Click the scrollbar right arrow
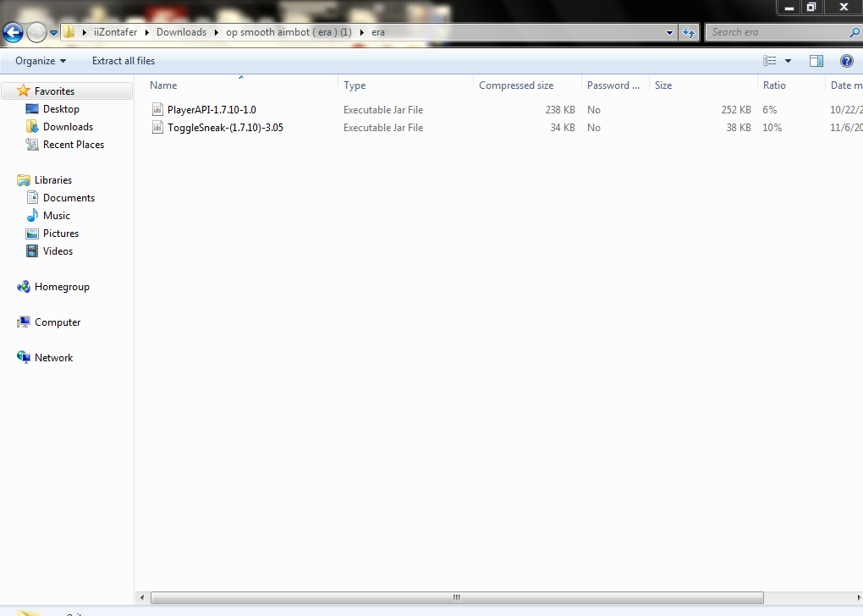The image size is (863, 616). (859, 597)
